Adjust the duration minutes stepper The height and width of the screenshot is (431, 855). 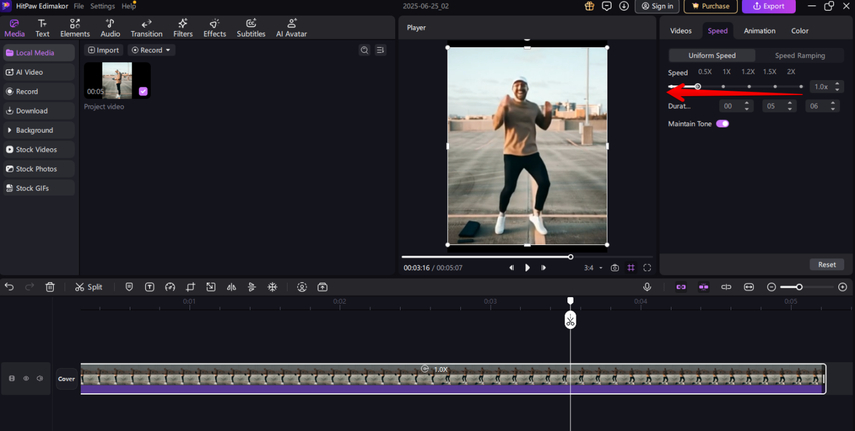tap(747, 106)
